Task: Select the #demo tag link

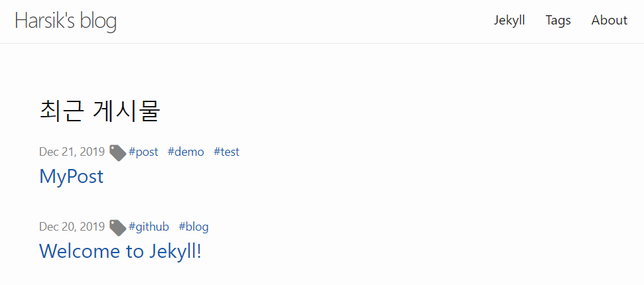Action: pyautogui.click(x=186, y=152)
